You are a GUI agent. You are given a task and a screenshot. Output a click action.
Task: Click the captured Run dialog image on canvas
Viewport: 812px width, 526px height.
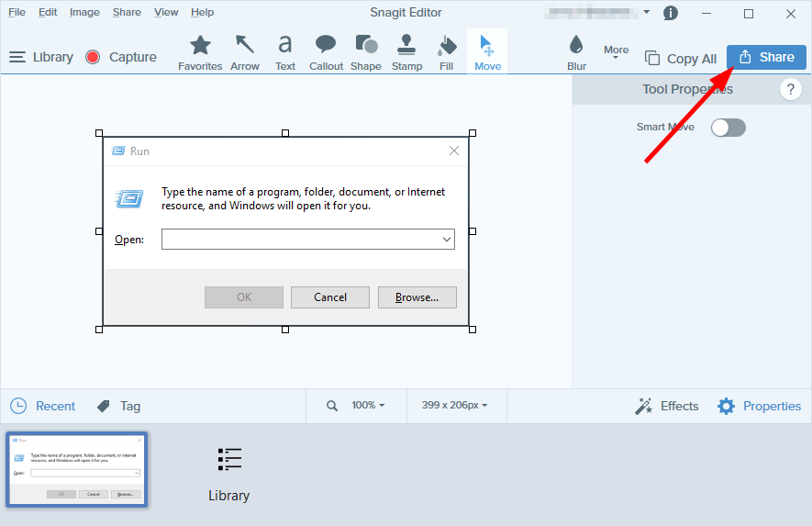coord(285,231)
